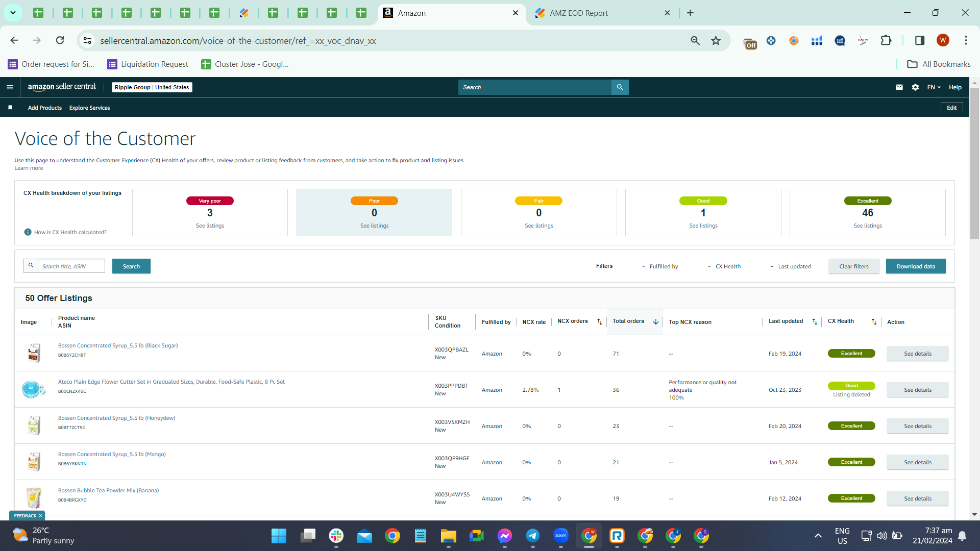
Task: Open the Chrome extensions puzzle icon
Action: pyautogui.click(x=886, y=40)
